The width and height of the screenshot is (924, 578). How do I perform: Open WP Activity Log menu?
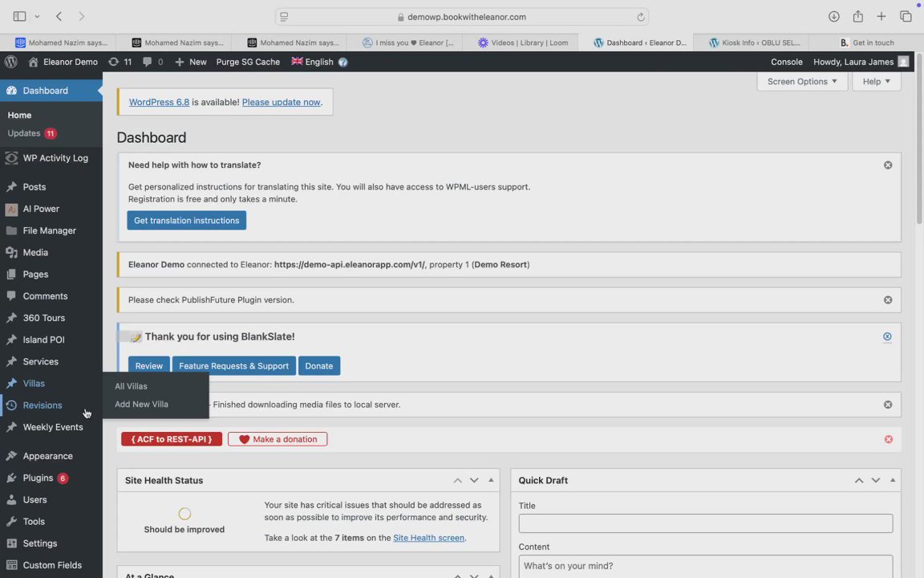click(x=51, y=158)
